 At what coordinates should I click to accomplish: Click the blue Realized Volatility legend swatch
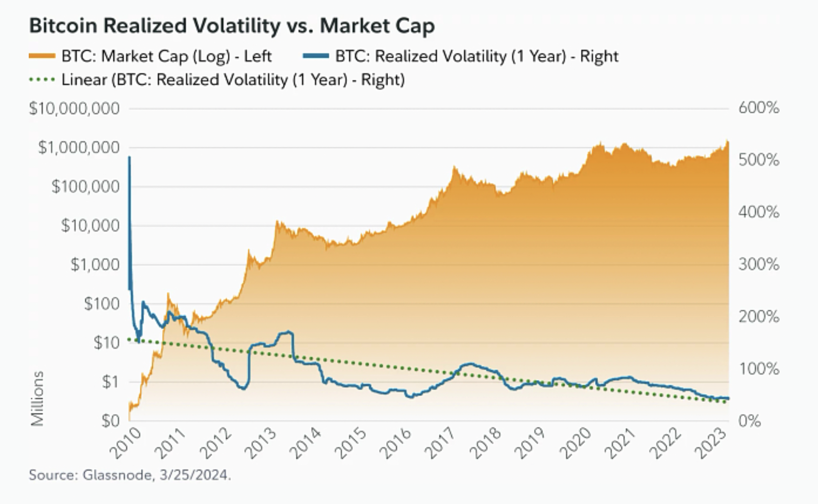click(316, 56)
